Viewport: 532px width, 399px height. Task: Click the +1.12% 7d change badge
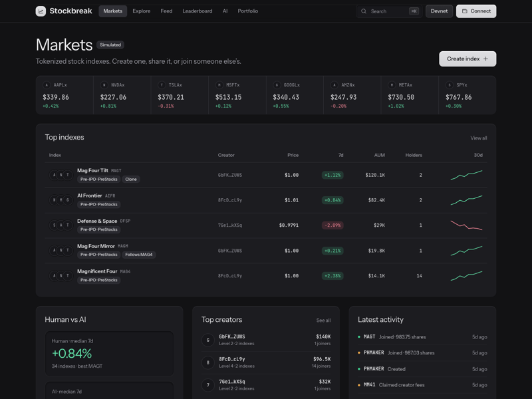pyautogui.click(x=332, y=175)
